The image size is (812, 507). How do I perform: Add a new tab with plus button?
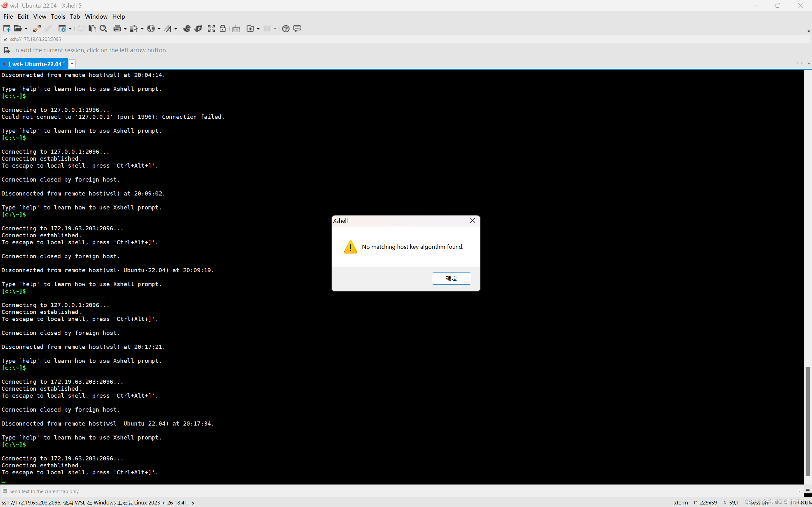72,63
